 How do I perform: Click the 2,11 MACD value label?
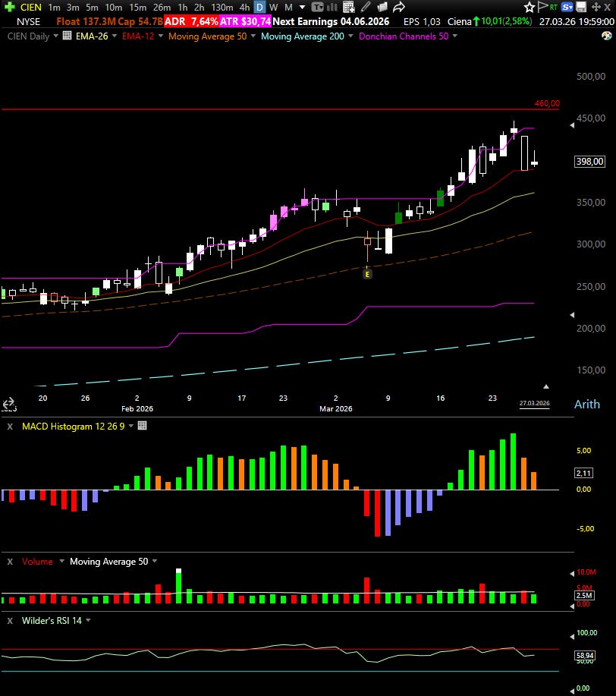point(583,473)
